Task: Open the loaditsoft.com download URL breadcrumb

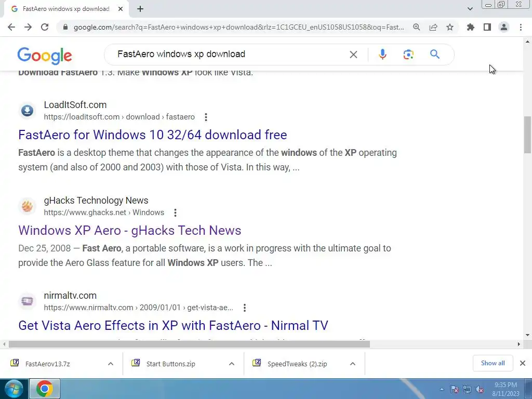Action: [119, 117]
